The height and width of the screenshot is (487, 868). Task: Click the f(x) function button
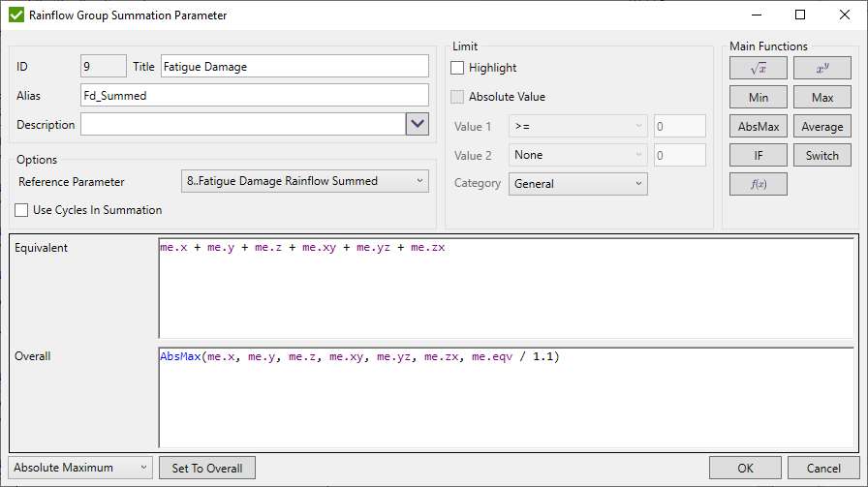coord(758,184)
